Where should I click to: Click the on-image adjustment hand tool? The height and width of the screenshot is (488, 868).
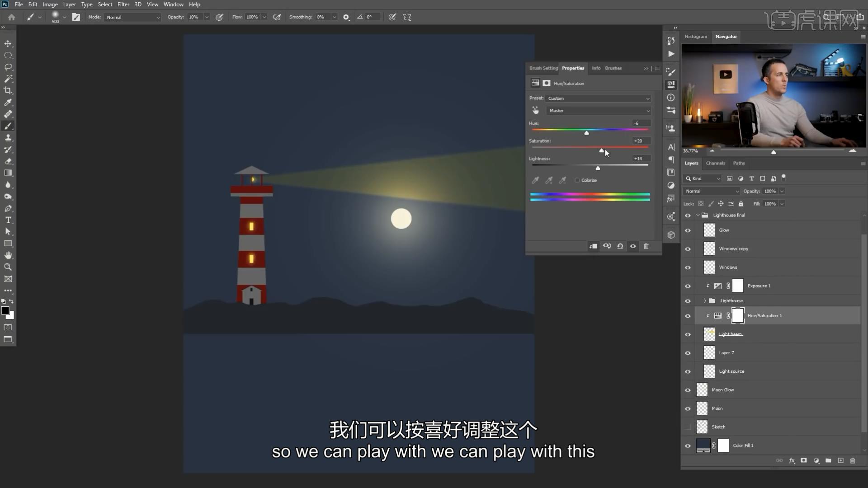pos(536,110)
